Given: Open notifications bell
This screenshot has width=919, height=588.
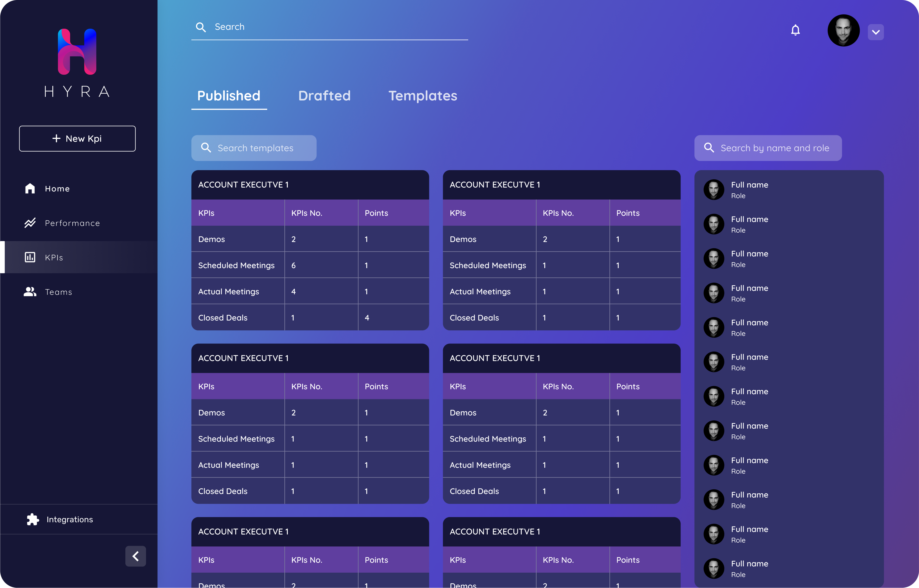Looking at the screenshot, I should point(795,30).
